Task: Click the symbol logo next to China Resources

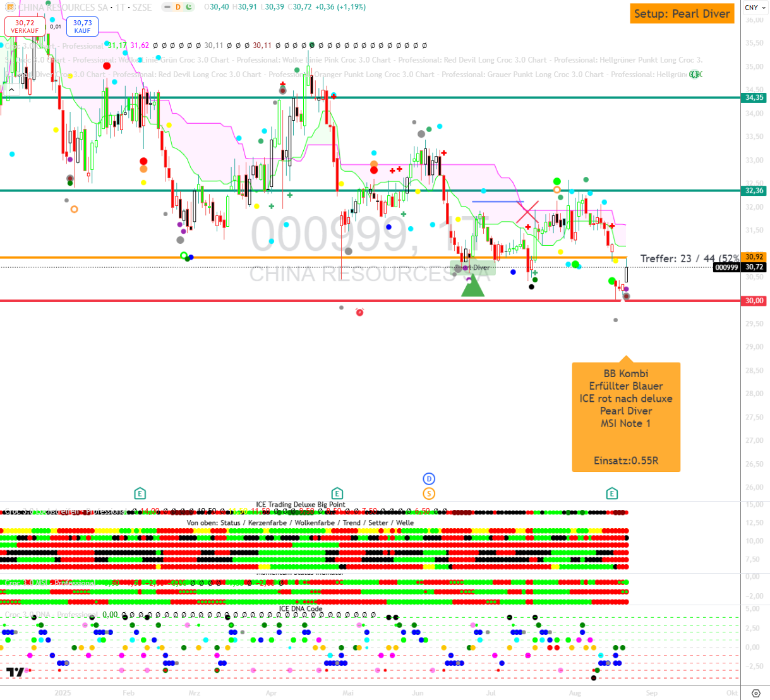Action: pos(10,8)
